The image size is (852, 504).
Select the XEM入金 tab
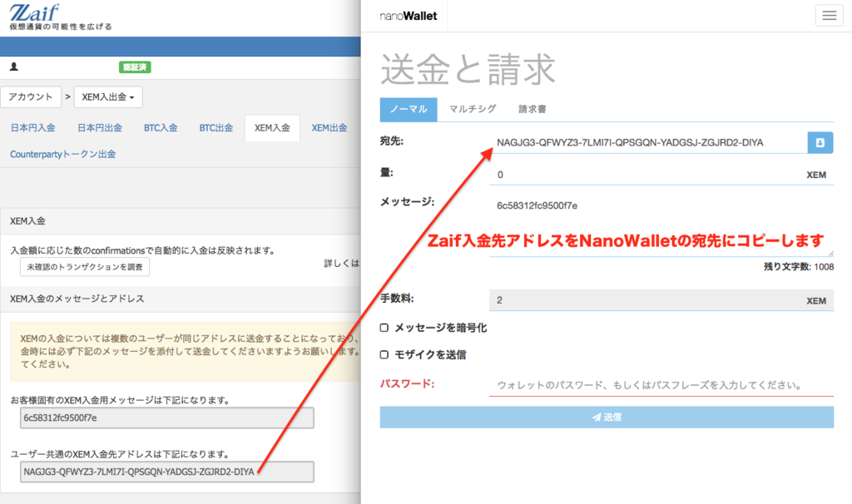pyautogui.click(x=272, y=128)
